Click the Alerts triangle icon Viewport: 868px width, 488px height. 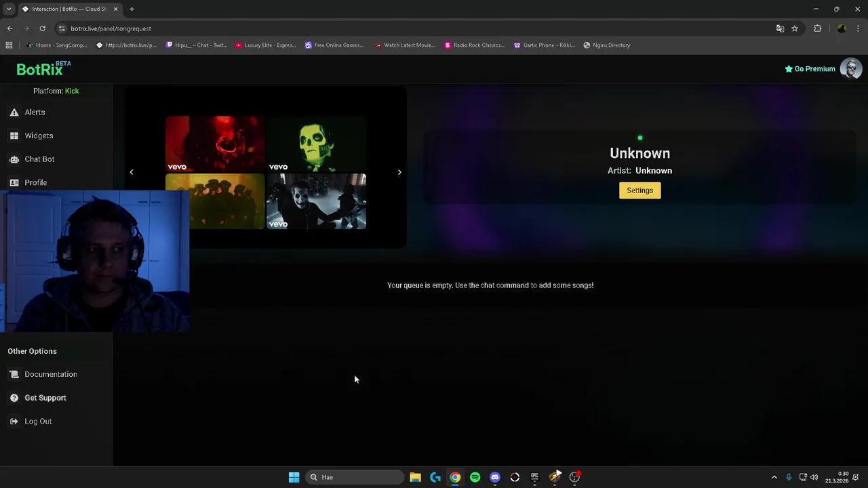(x=14, y=113)
